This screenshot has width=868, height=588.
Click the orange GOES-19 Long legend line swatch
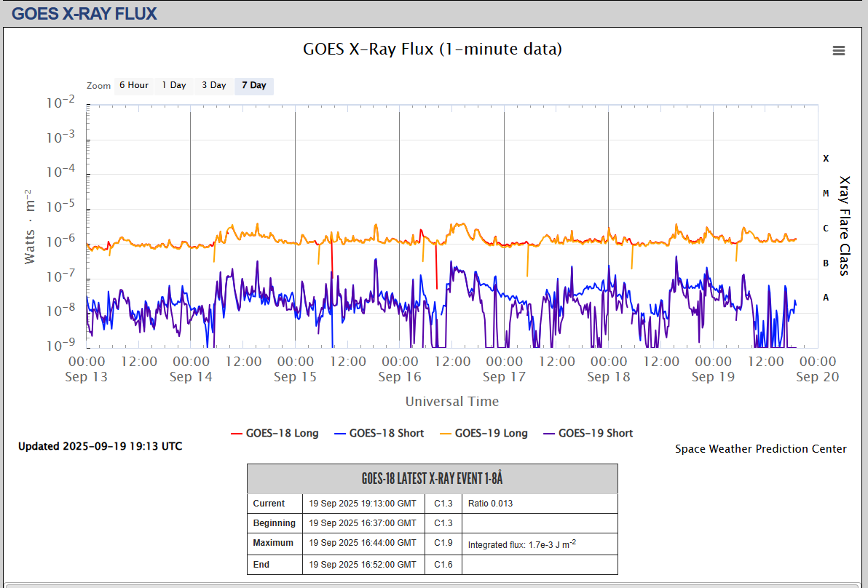click(x=443, y=433)
